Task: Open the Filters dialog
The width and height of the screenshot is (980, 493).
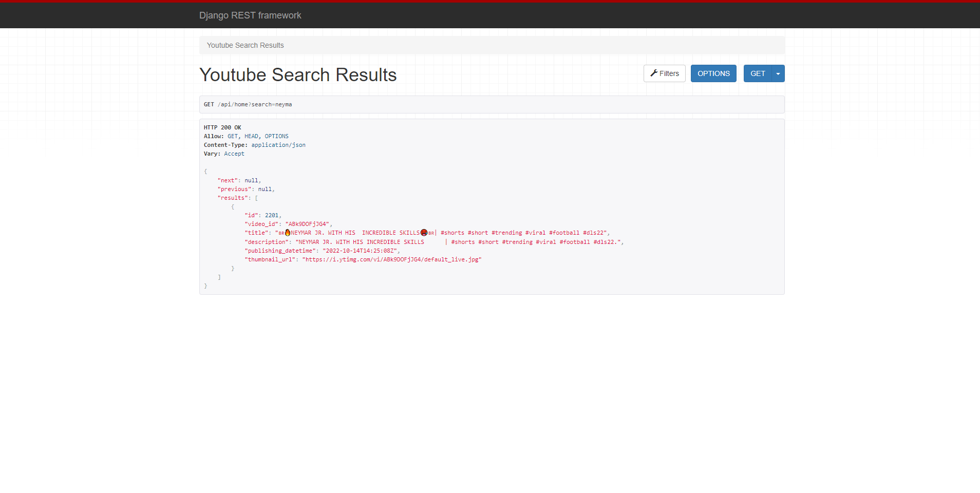Action: coord(664,73)
